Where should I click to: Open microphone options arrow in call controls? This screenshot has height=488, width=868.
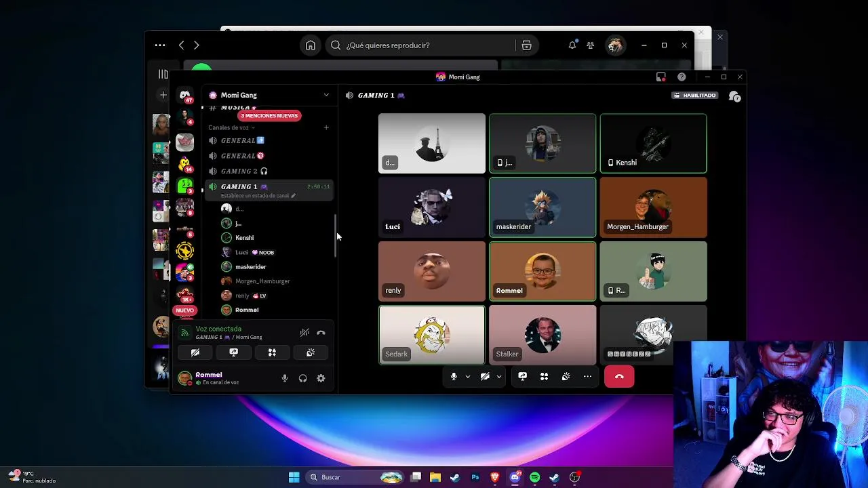[467, 376]
